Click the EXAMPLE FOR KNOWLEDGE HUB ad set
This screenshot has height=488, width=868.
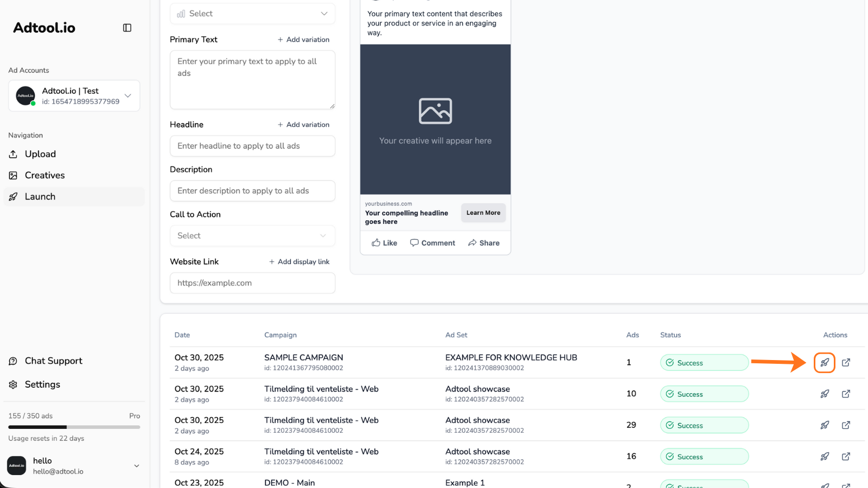pos(511,357)
